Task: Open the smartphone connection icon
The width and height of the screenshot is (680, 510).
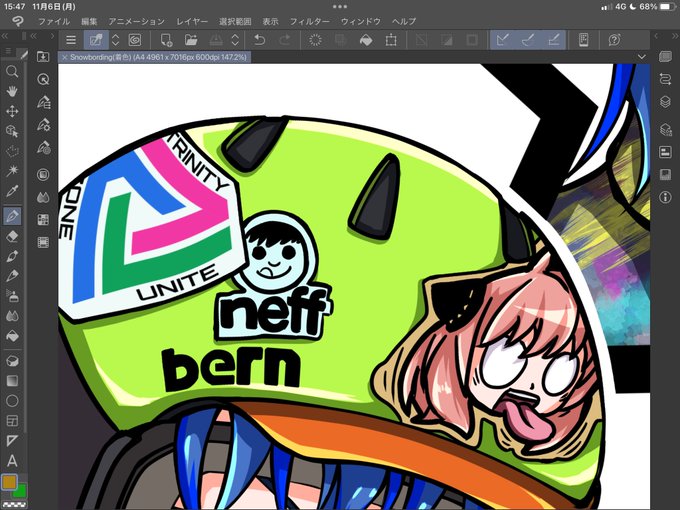Action: (x=584, y=40)
